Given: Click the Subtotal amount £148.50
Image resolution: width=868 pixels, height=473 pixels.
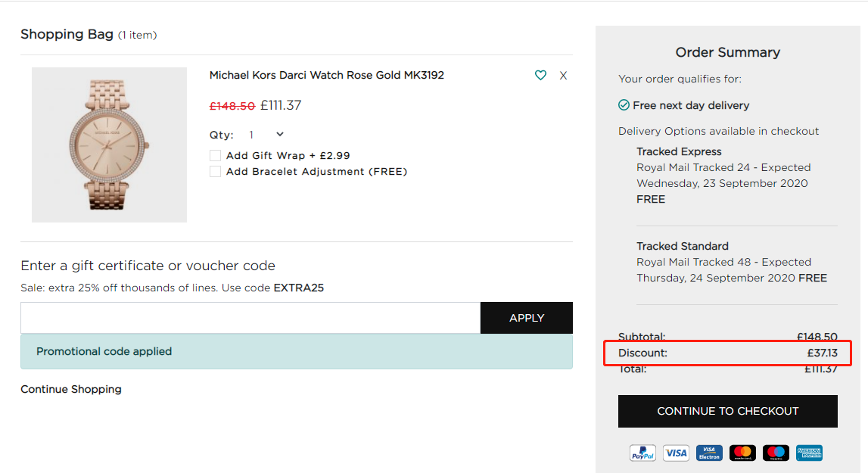Looking at the screenshot, I should [817, 337].
